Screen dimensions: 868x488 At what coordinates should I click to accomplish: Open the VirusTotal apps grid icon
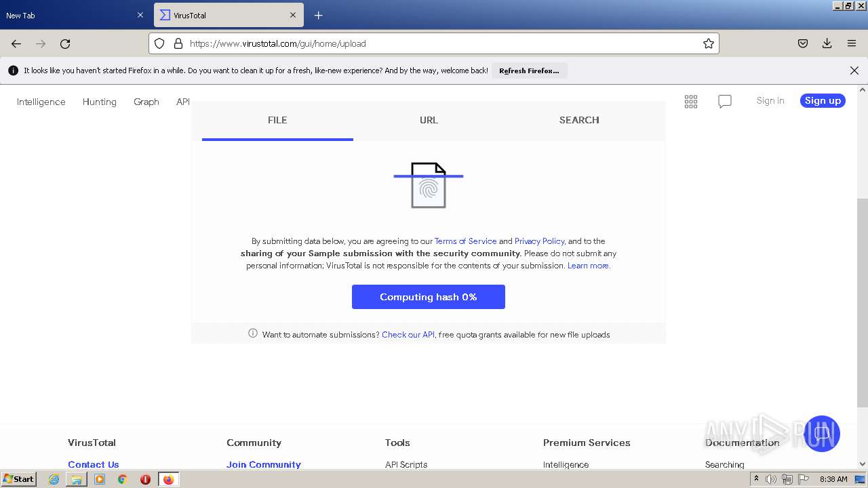click(691, 102)
